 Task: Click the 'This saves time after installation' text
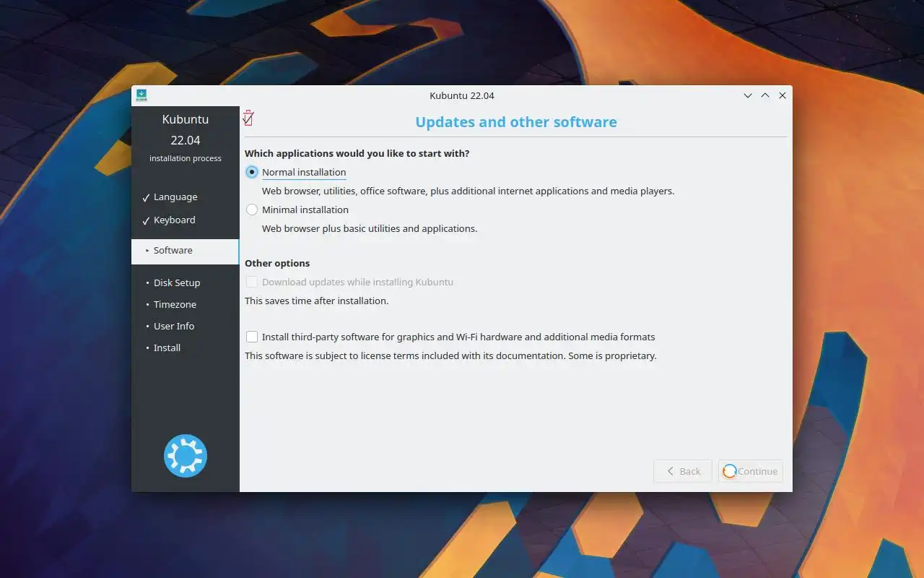(x=317, y=301)
